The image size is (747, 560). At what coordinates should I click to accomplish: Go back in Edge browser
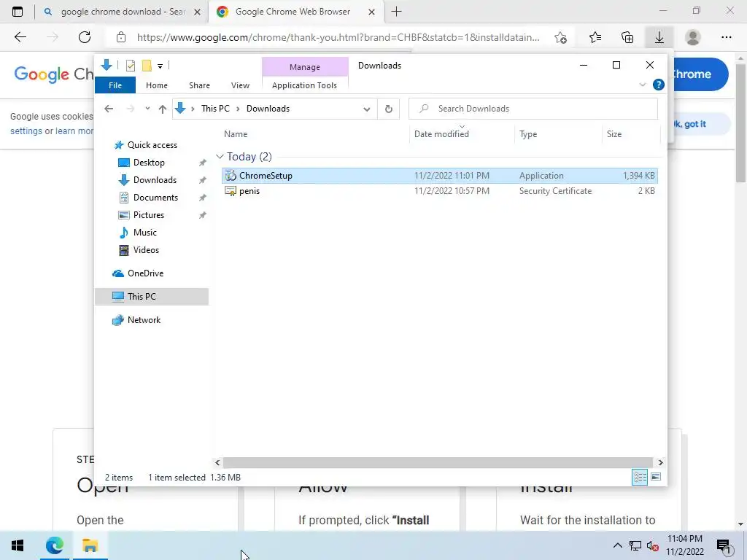(20, 37)
